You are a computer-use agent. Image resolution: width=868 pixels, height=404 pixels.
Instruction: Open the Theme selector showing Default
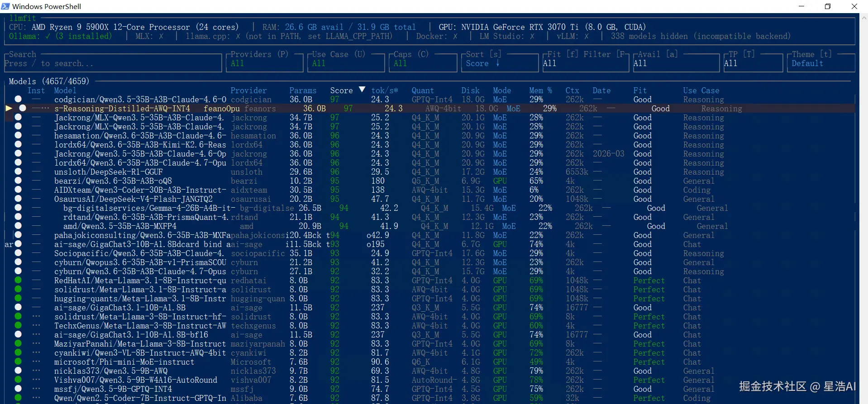click(821, 63)
